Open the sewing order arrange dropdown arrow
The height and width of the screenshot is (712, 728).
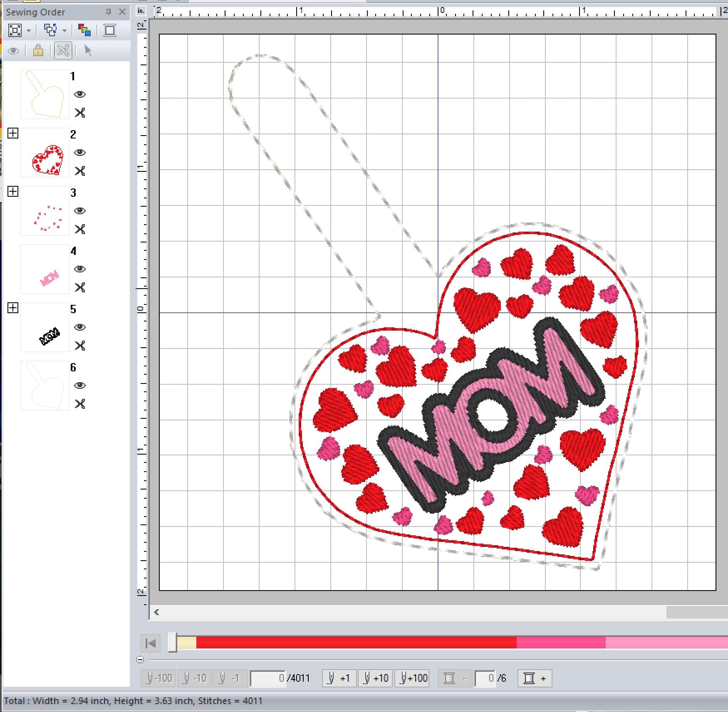click(x=64, y=31)
